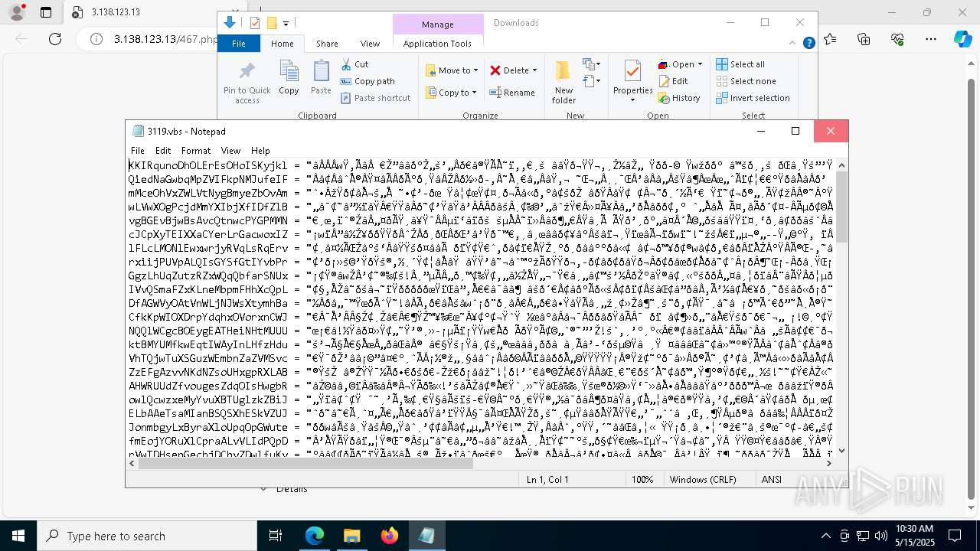Open Notepad Help menu

(x=260, y=151)
